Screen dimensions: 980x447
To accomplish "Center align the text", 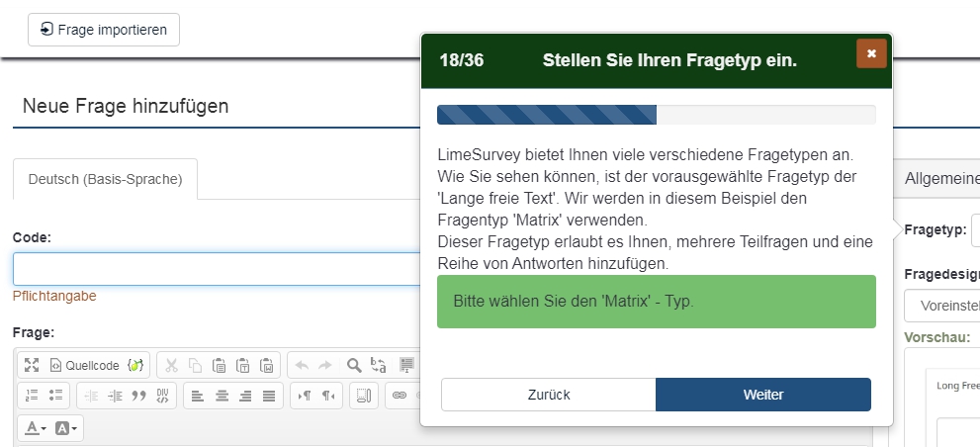I will pyautogui.click(x=221, y=396).
